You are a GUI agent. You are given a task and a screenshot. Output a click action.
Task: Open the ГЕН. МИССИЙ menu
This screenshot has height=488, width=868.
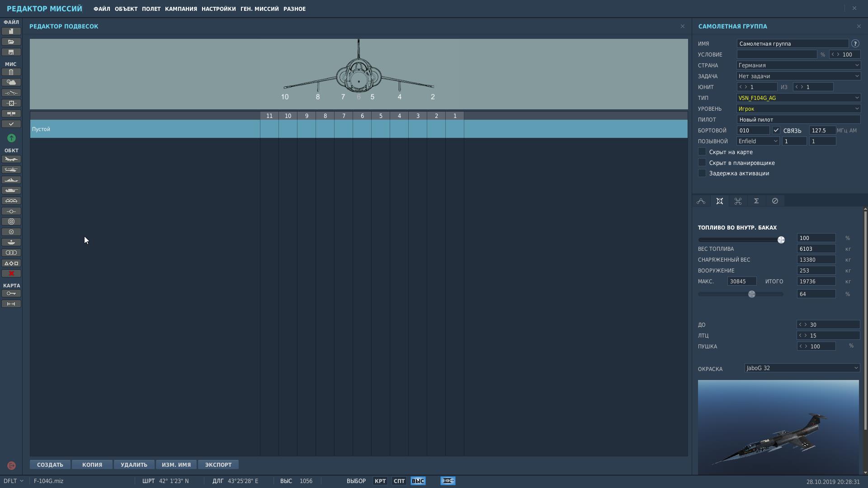[259, 9]
